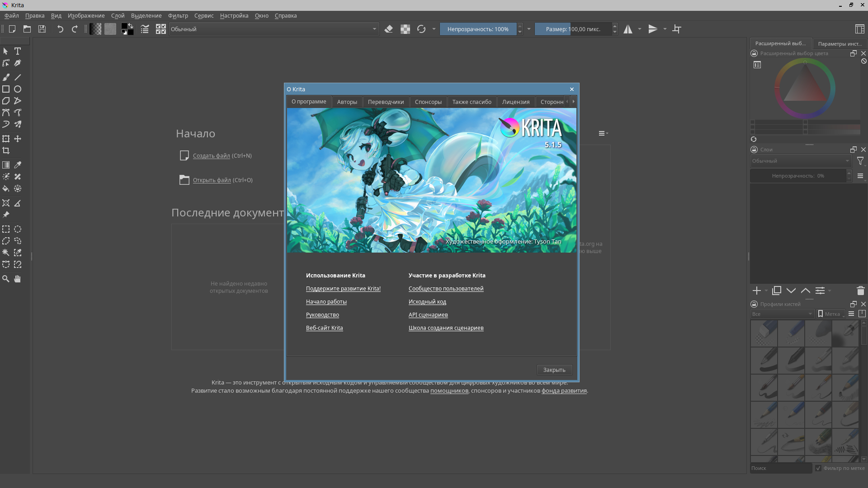Select the Transform tool
Image resolution: width=868 pixels, height=488 pixels.
pos(6,139)
